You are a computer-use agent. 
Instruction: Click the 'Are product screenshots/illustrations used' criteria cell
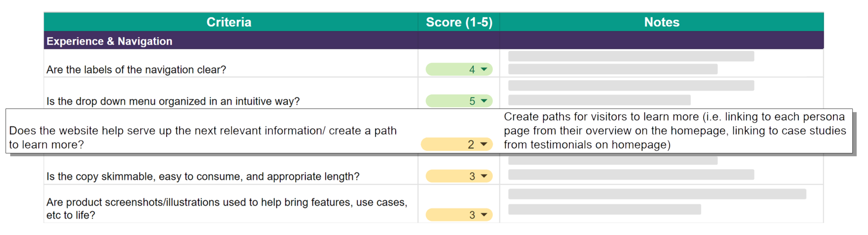[226, 208]
